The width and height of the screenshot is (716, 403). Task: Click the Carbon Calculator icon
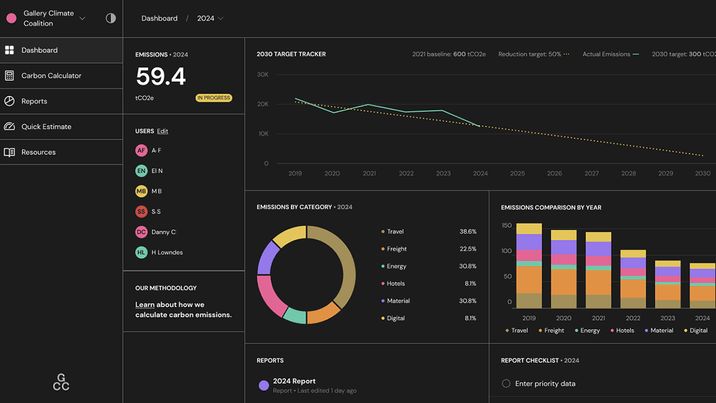[10, 76]
